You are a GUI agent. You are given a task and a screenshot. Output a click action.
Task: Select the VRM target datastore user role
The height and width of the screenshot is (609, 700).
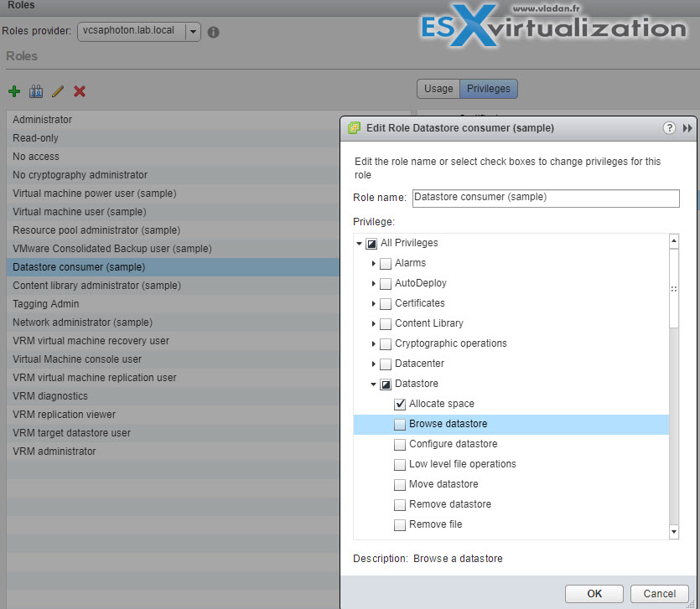(174, 433)
